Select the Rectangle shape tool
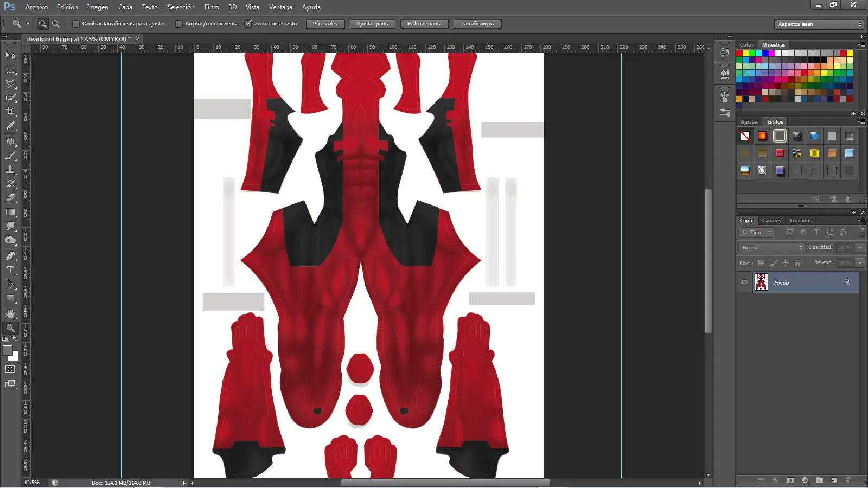 (10, 298)
